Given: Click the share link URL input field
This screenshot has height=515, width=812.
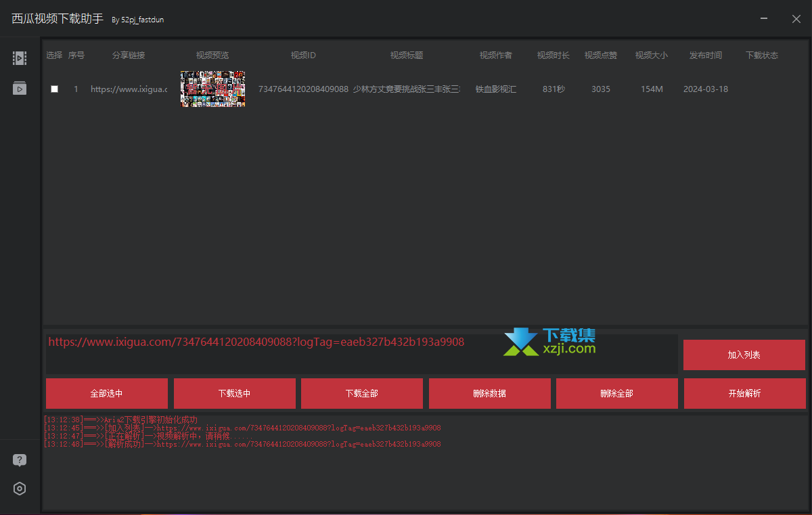Looking at the screenshot, I should click(362, 354).
